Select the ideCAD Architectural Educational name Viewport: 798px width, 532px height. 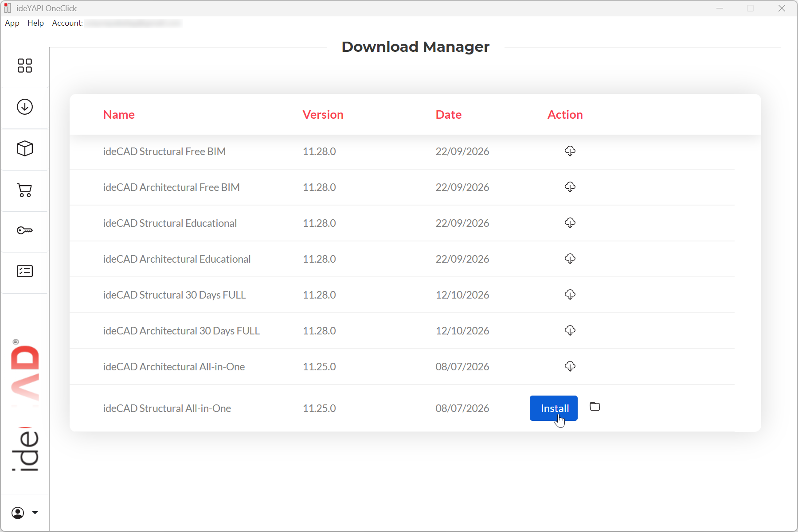point(177,259)
